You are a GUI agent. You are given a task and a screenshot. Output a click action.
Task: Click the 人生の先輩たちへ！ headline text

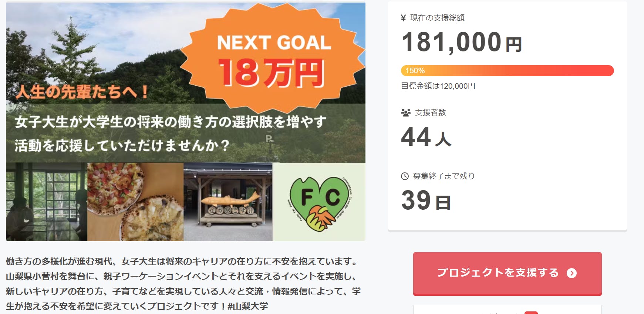(x=82, y=92)
